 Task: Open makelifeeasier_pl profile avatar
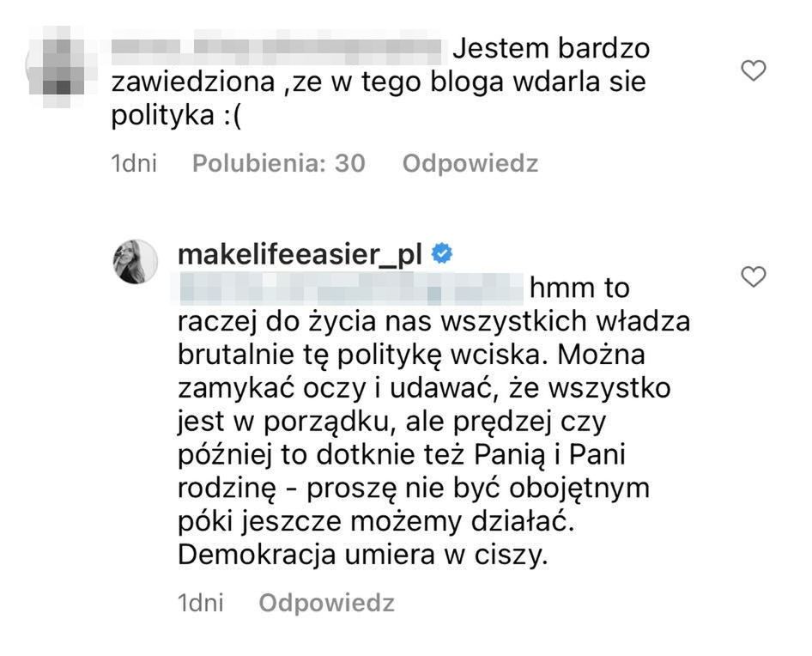(136, 261)
